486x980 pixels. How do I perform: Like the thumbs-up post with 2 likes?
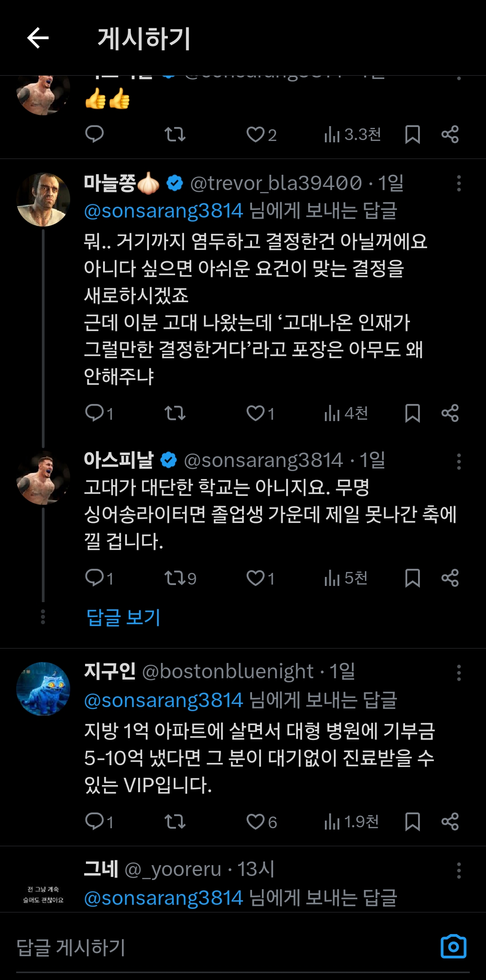(256, 134)
